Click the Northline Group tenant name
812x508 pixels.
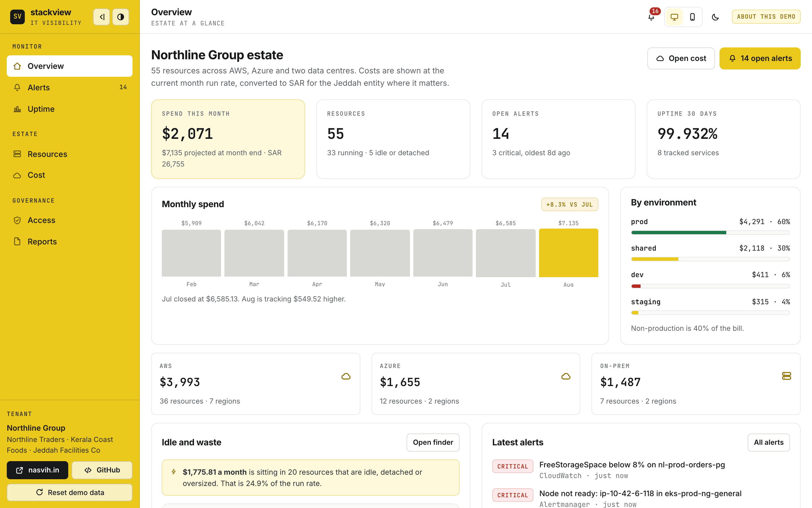tap(36, 428)
